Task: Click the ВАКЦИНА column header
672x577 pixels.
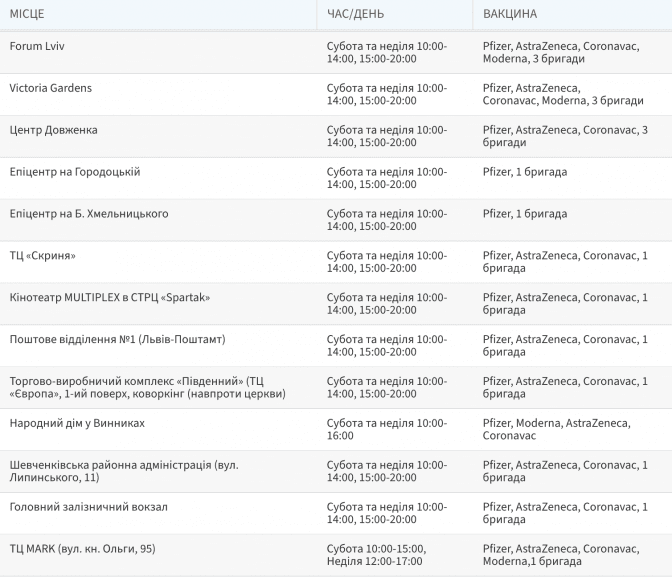Action: tap(510, 14)
